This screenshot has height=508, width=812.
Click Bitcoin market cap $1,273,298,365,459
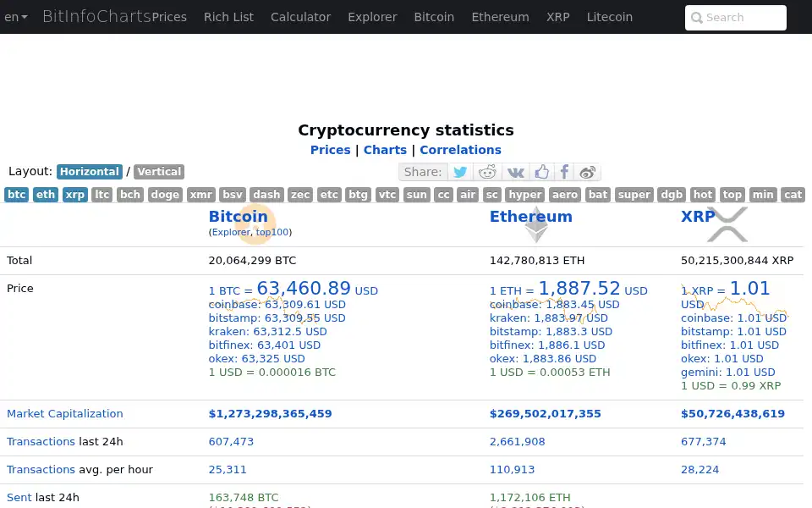tap(271, 414)
